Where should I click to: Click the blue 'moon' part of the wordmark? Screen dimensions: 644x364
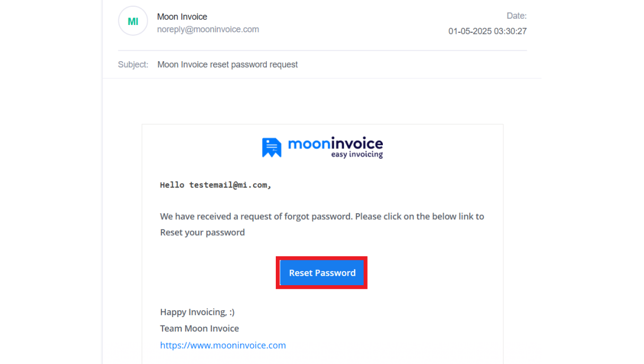tap(309, 143)
